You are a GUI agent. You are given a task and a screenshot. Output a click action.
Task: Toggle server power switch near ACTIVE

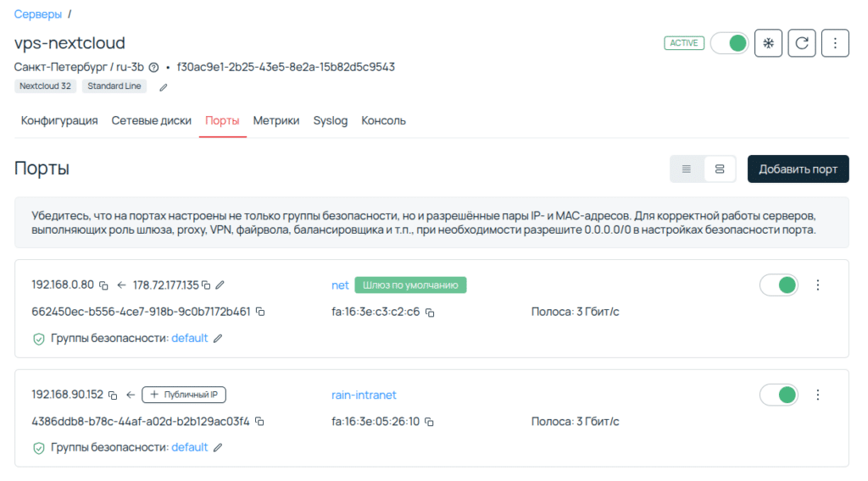[x=730, y=43]
